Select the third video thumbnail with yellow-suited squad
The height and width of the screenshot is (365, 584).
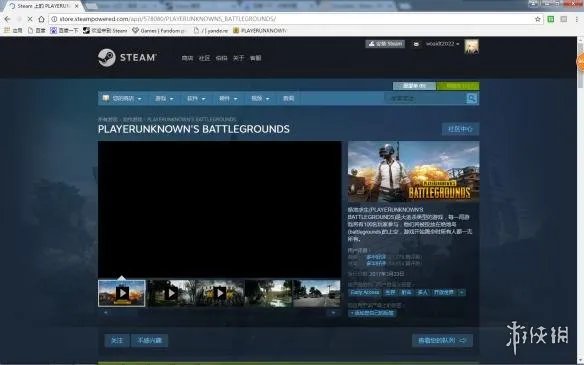pyautogui.click(x=220, y=293)
